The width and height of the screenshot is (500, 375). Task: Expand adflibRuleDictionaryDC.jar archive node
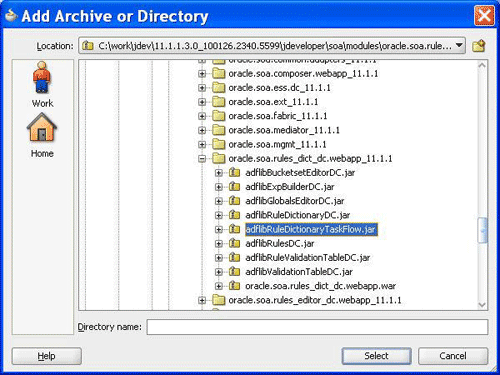[219, 215]
